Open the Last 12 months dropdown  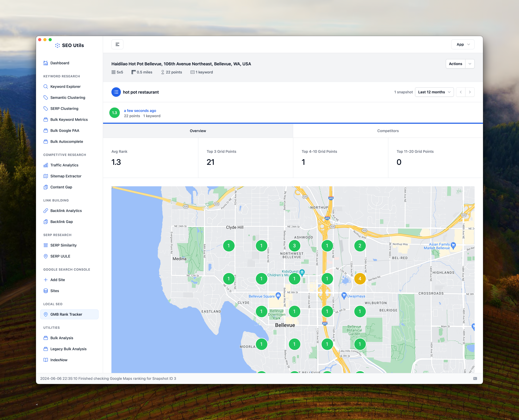pos(434,92)
